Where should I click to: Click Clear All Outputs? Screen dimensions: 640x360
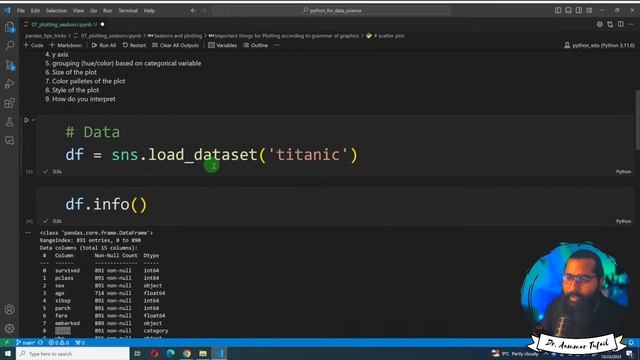[x=176, y=45]
